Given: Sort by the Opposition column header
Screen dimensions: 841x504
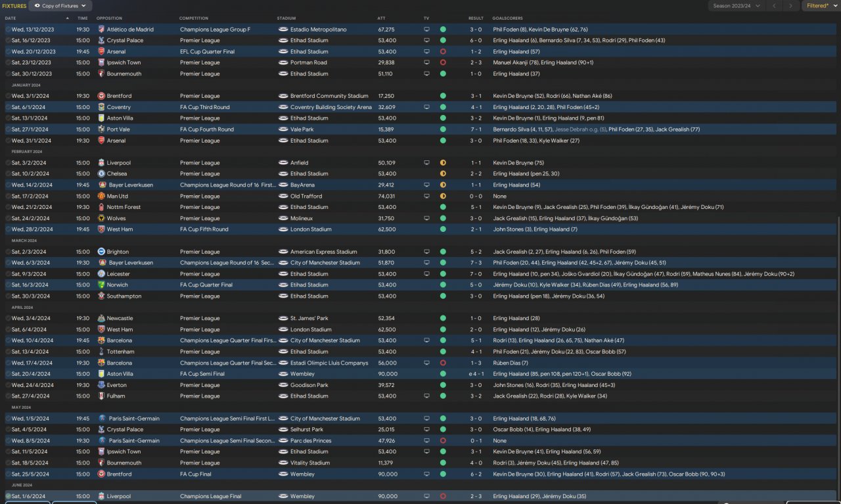Looking at the screenshot, I should tap(109, 18).
